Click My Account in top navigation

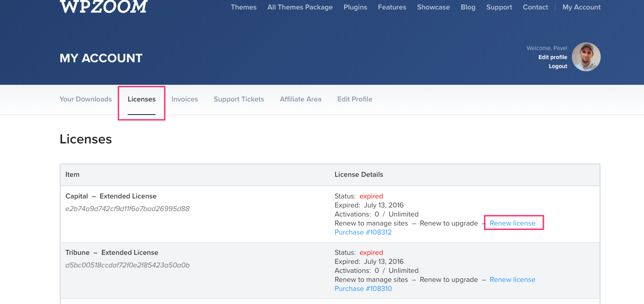[582, 7]
